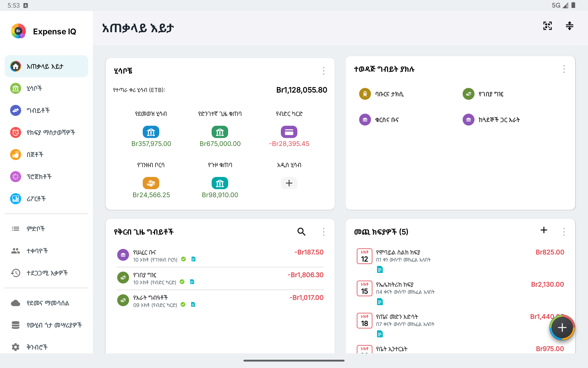Open the ተወዳጅ ግብይት ያክሉ card overflow menu
The width and height of the screenshot is (588, 368).
coord(564,69)
